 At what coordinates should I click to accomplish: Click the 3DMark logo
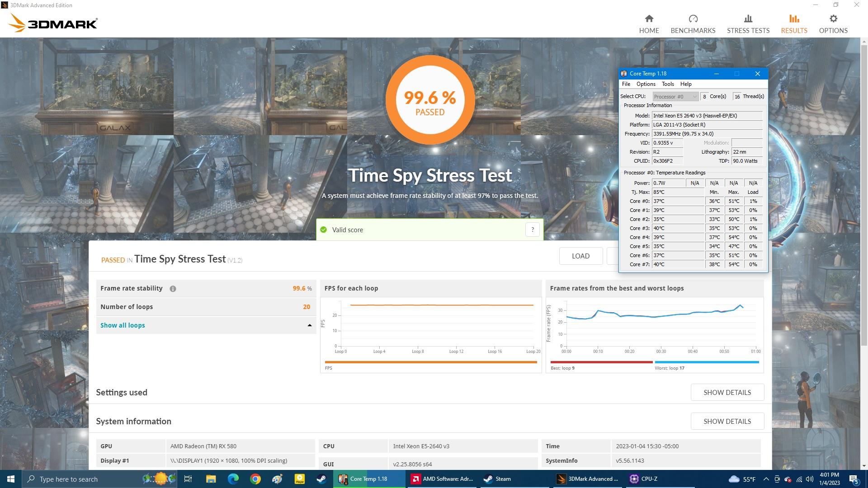53,23
